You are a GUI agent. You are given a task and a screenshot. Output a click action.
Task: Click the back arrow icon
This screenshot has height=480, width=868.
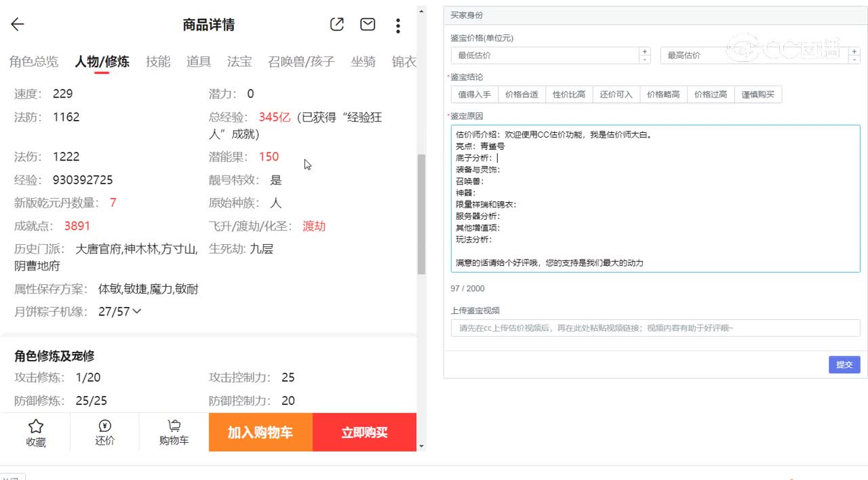[x=18, y=24]
